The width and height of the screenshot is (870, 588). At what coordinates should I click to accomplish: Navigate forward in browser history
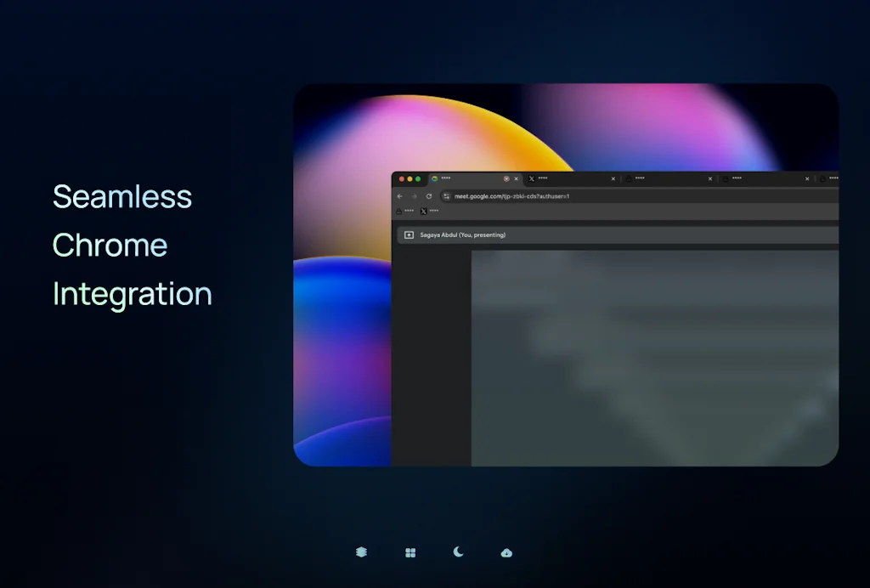(x=415, y=195)
